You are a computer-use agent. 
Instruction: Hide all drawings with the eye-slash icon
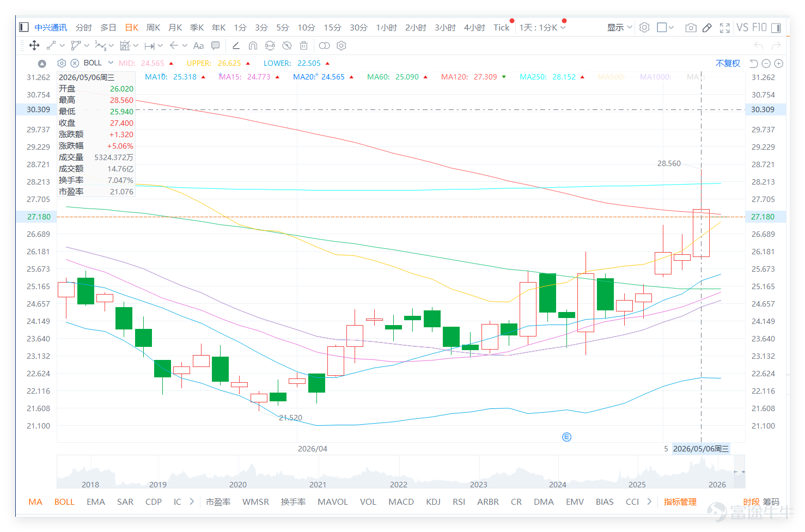(287, 46)
